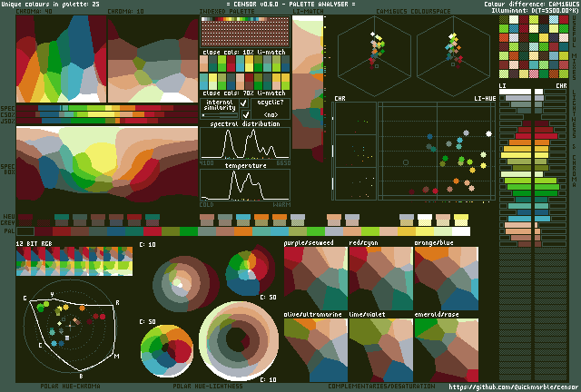Screen dimensions: 581x392
Task: Click the 12 BIT RGB strip
Action: pyautogui.click(x=74, y=261)
